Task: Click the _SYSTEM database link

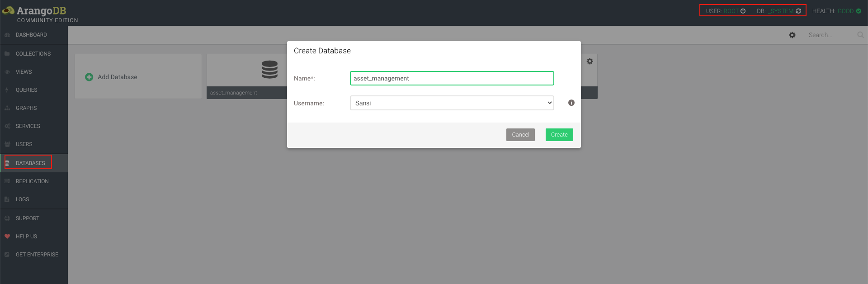Action: 781,11
